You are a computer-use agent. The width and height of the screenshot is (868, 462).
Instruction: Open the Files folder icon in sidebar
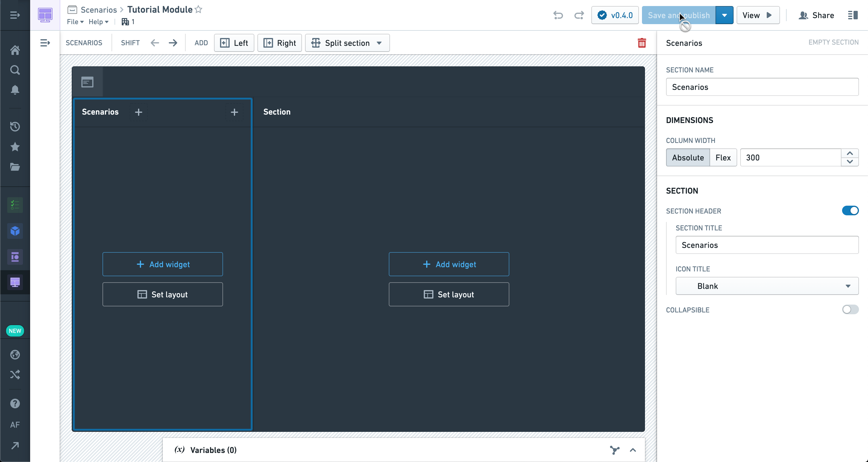[x=15, y=167]
